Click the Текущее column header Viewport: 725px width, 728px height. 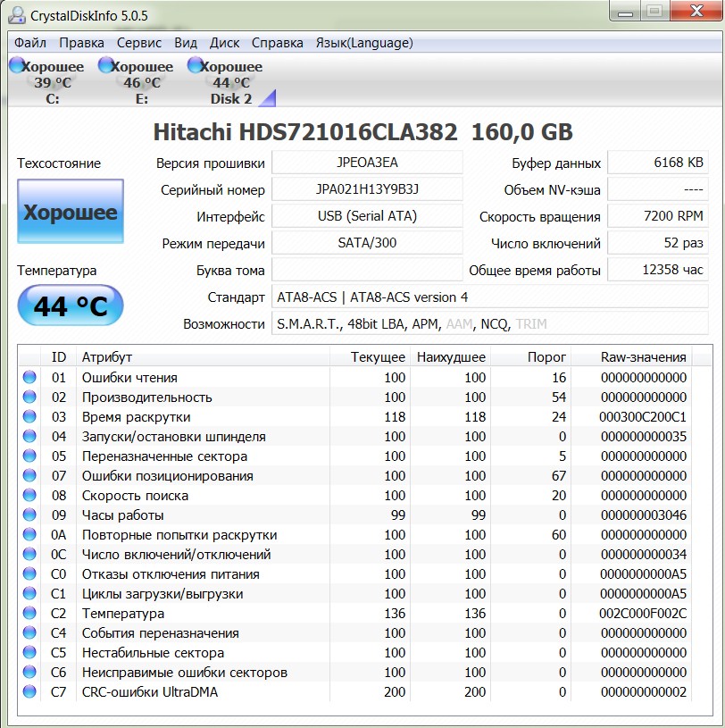pyautogui.click(x=371, y=357)
